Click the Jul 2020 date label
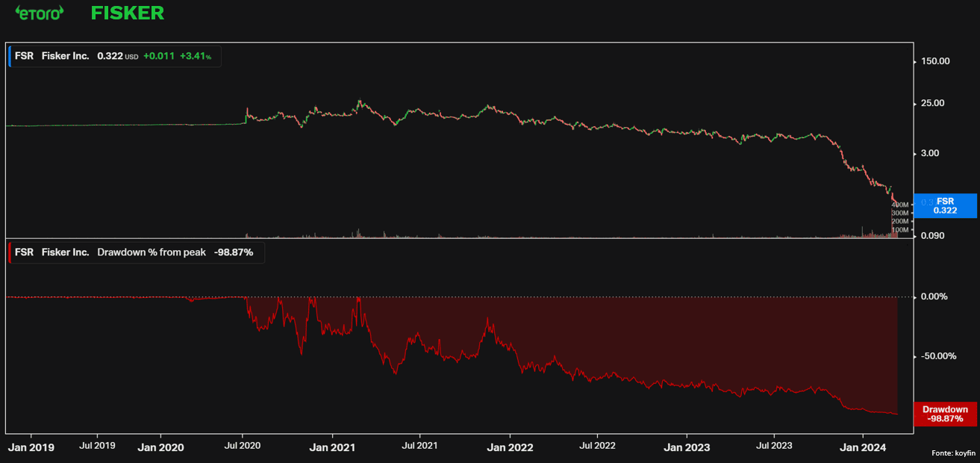Screen dimensions: 980x463 (x=243, y=446)
